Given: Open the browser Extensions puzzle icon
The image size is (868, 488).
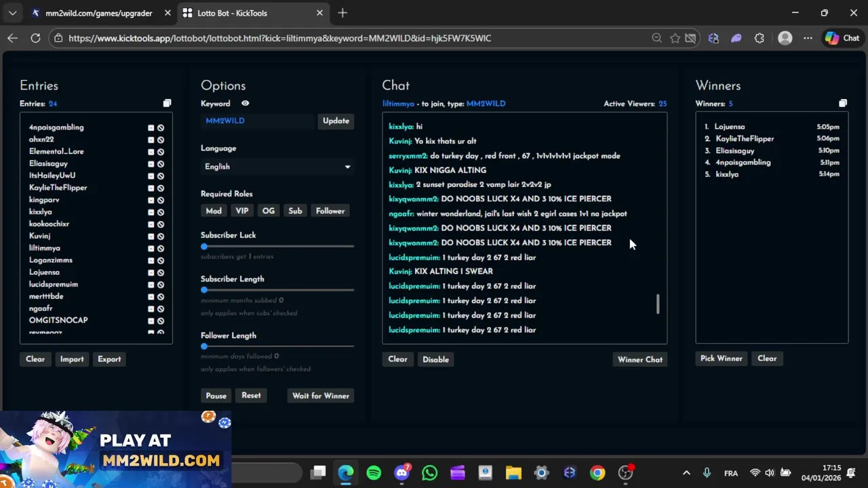Looking at the screenshot, I should click(759, 38).
